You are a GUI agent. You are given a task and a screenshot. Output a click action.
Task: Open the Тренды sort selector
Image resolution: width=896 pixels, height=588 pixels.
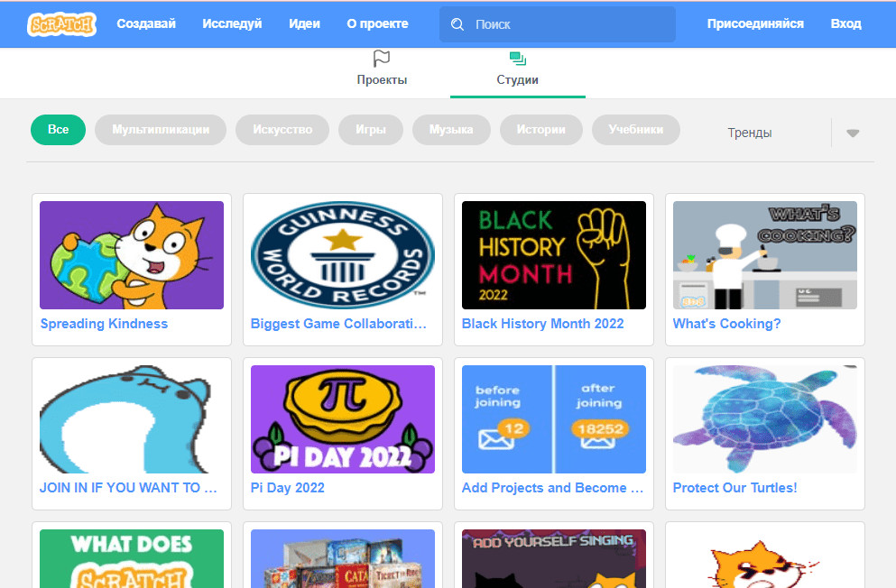(788, 133)
